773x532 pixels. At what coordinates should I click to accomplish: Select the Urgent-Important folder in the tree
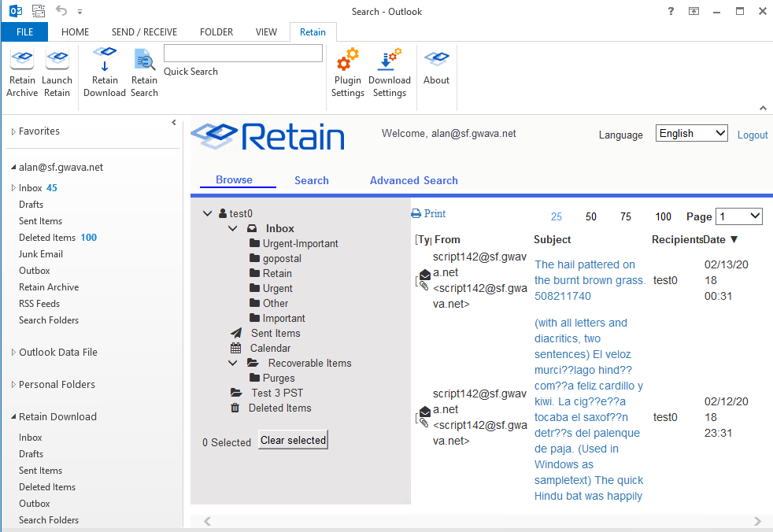[x=300, y=244]
